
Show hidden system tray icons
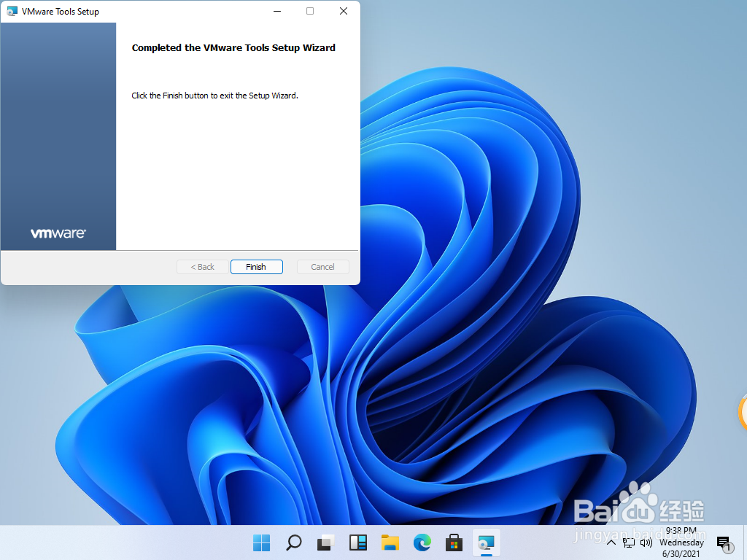[x=611, y=542]
